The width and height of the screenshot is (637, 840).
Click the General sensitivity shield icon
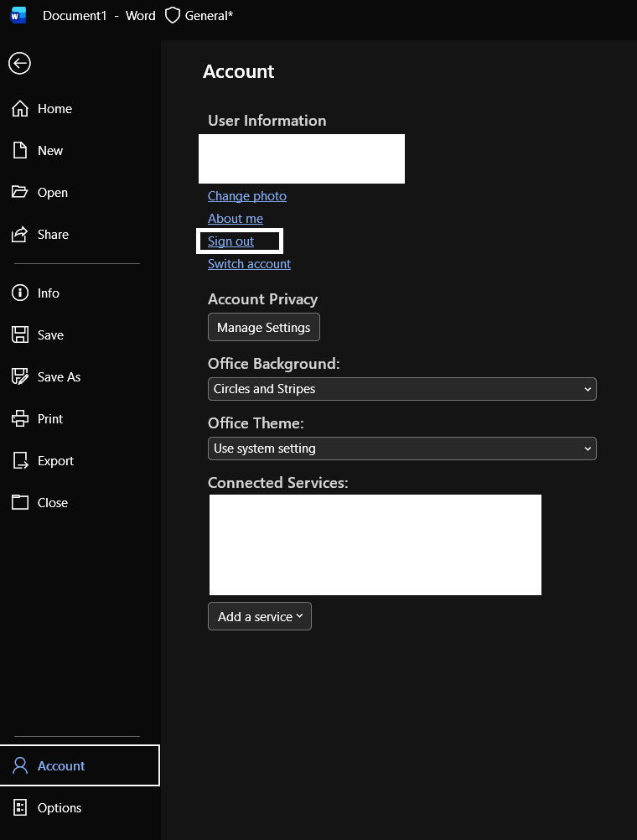[172, 16]
